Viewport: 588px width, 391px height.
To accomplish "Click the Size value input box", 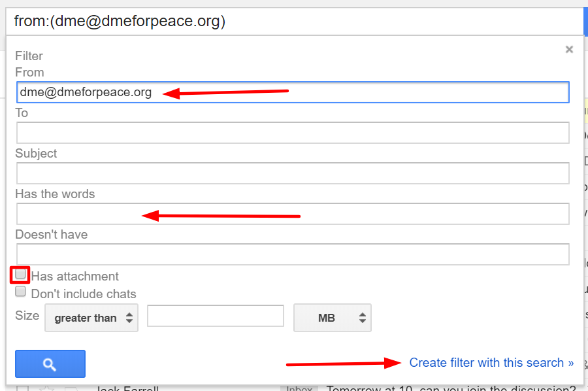I will 216,316.
